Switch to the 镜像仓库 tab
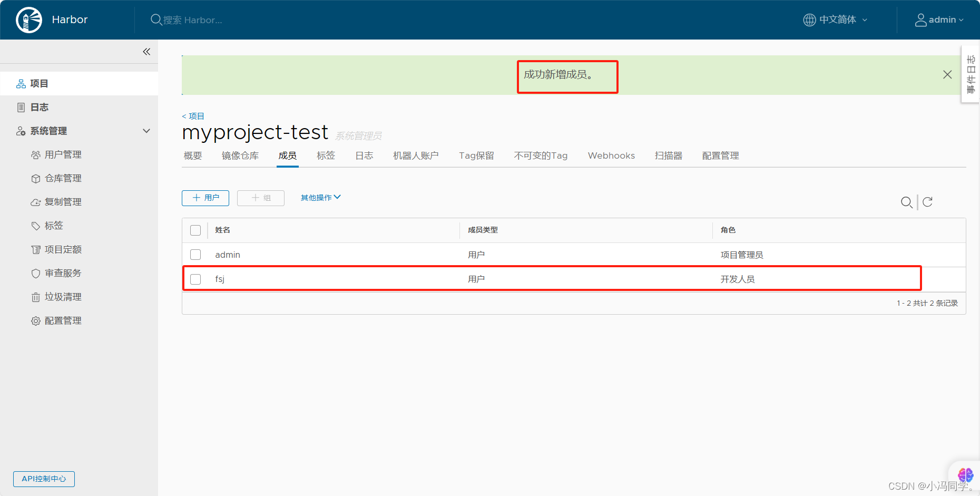The image size is (980, 496). (x=240, y=155)
